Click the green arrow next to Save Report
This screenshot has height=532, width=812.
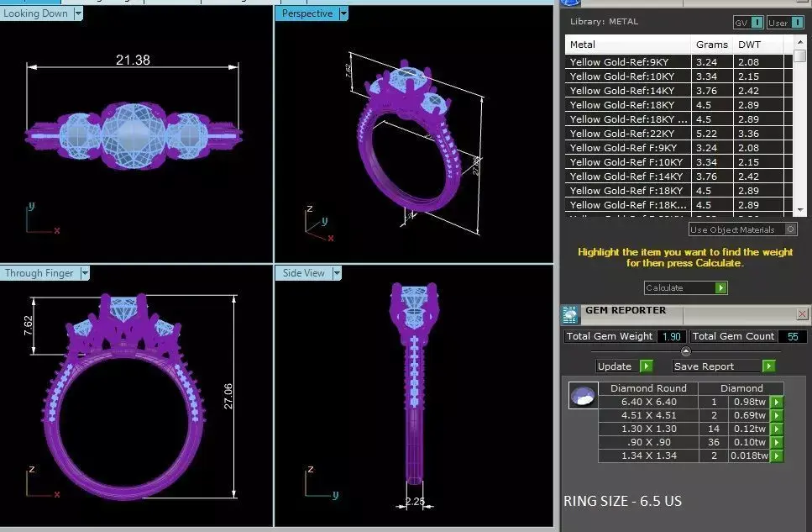pos(768,366)
